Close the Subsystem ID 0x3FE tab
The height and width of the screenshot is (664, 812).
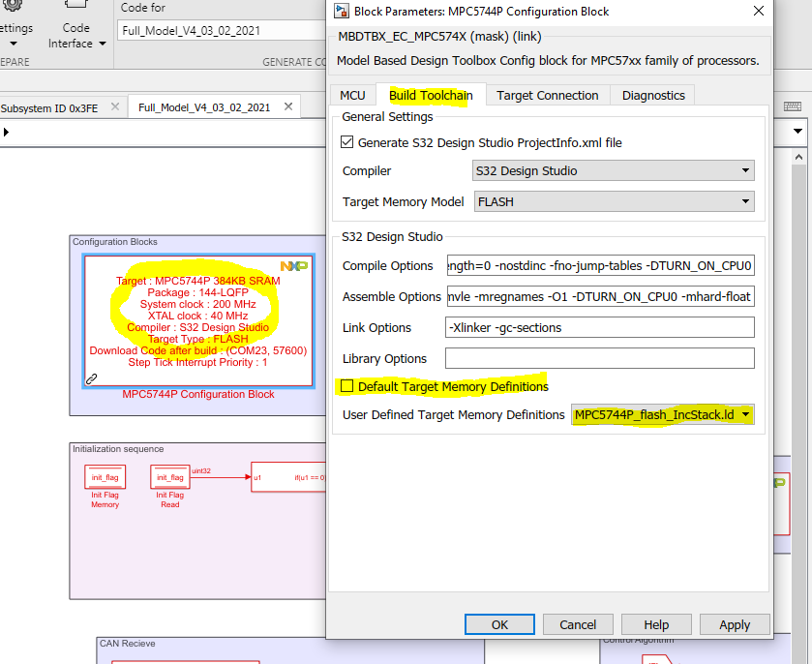click(x=115, y=106)
